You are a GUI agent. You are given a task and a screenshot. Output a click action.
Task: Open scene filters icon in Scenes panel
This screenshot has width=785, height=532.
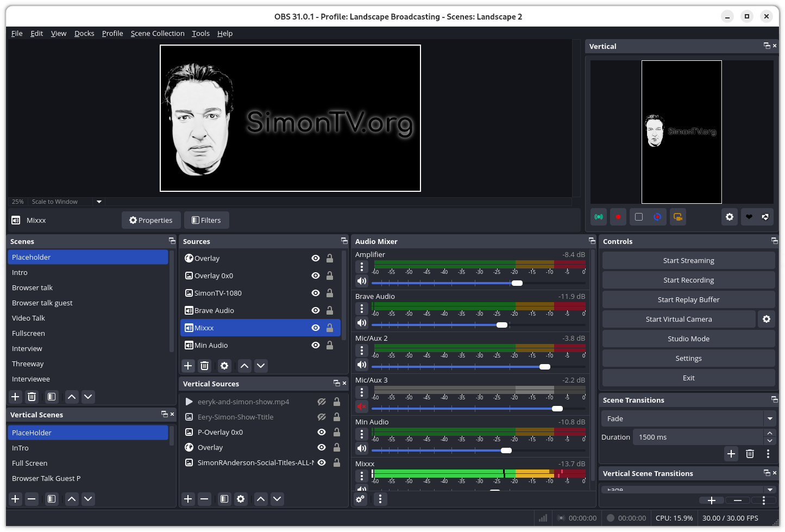52,397
